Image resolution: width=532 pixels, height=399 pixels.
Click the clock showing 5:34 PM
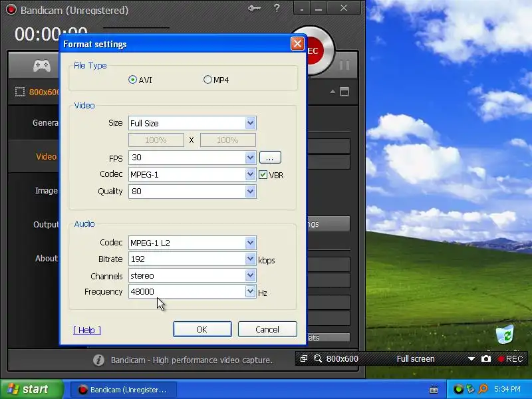click(507, 389)
